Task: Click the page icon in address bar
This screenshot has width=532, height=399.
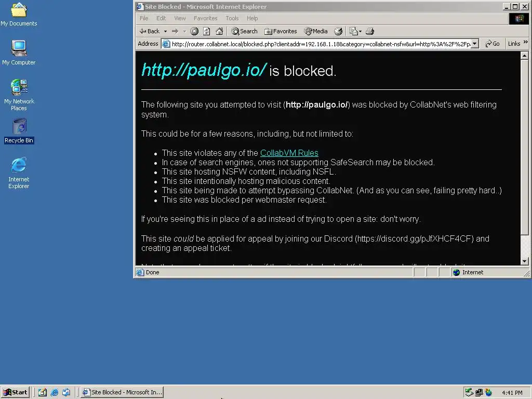Action: [x=166, y=44]
